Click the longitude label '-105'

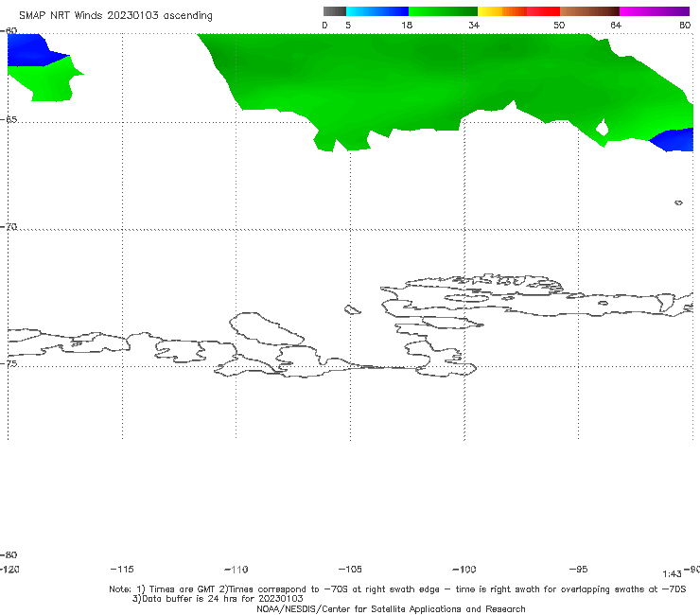350,569
